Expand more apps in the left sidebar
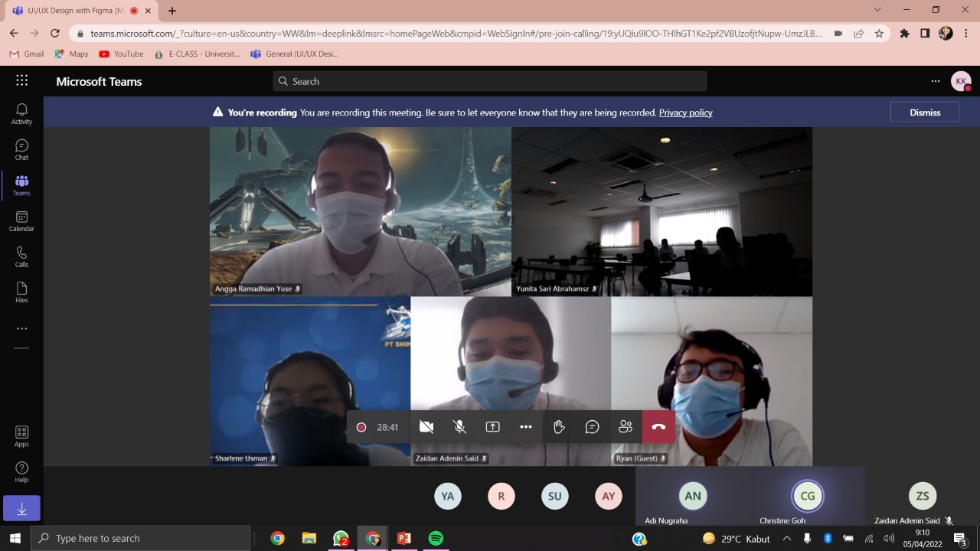The width and height of the screenshot is (980, 551). pos(21,328)
